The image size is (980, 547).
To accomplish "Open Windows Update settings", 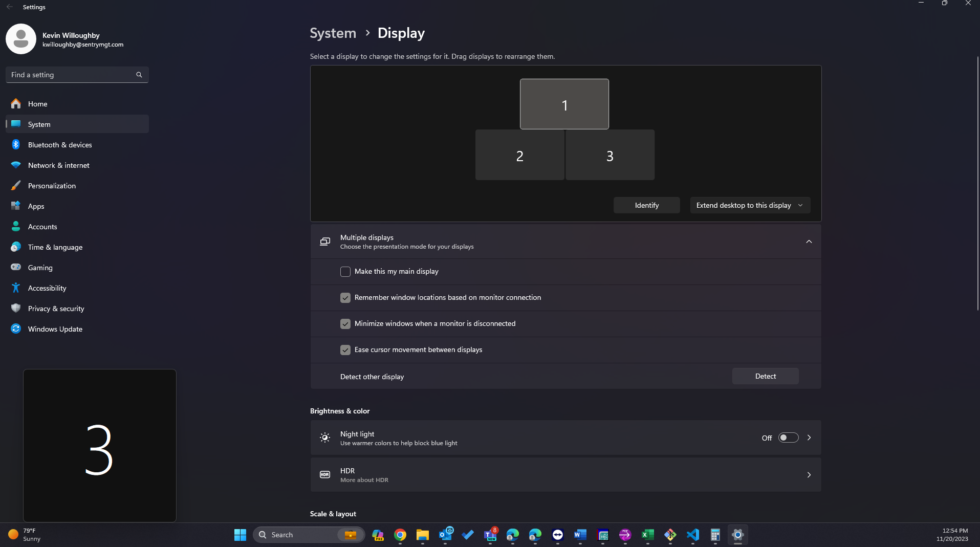I will tap(55, 329).
